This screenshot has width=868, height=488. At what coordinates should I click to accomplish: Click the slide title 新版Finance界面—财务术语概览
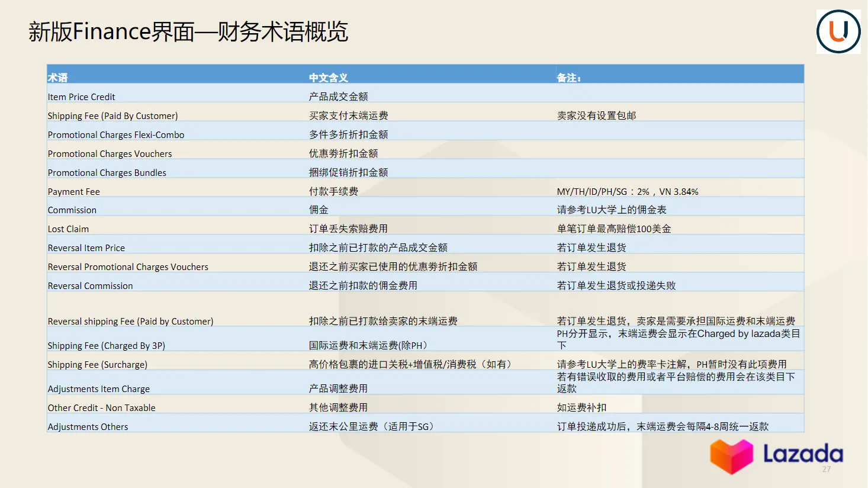pos(188,31)
